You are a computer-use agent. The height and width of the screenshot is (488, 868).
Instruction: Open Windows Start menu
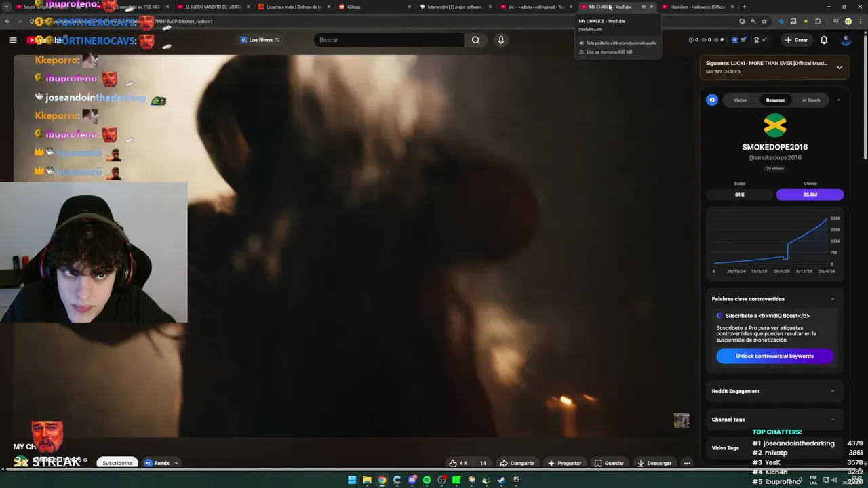[352, 480]
